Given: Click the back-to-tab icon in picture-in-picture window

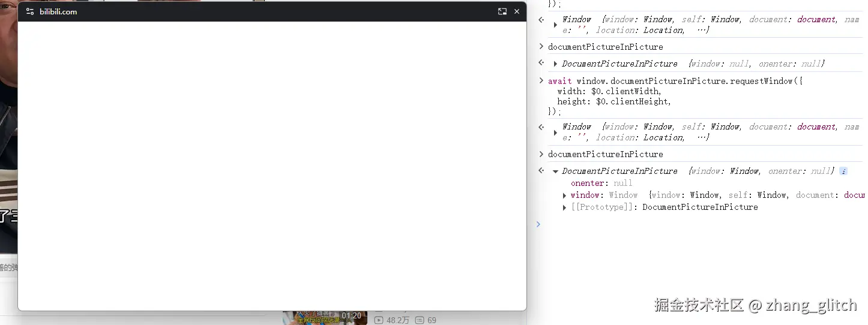Looking at the screenshot, I should coord(502,11).
